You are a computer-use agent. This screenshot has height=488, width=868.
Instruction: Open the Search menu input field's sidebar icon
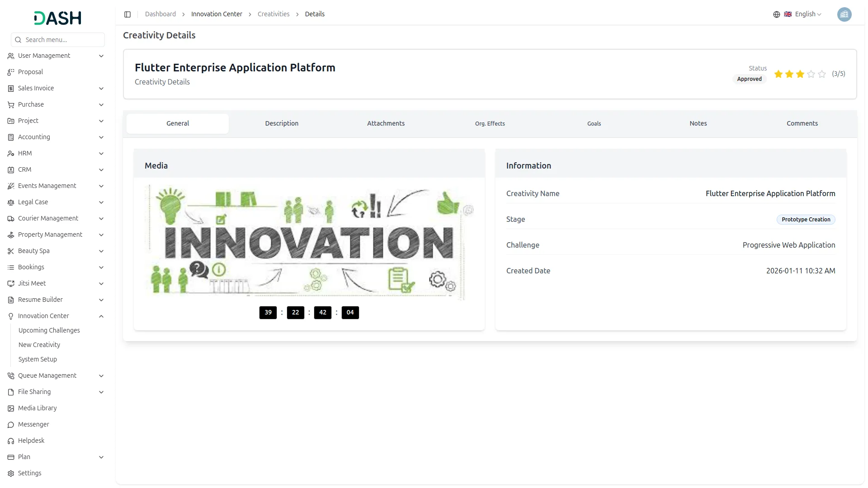[x=18, y=40]
